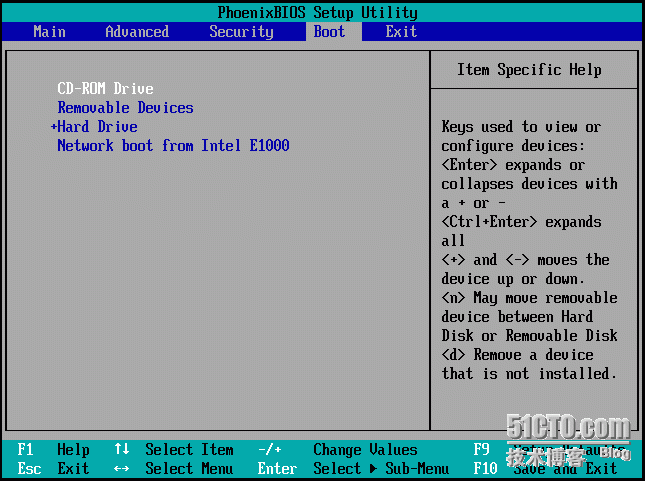Click '<d> Remove a device' help line
This screenshot has height=481, width=645.
[x=517, y=354]
